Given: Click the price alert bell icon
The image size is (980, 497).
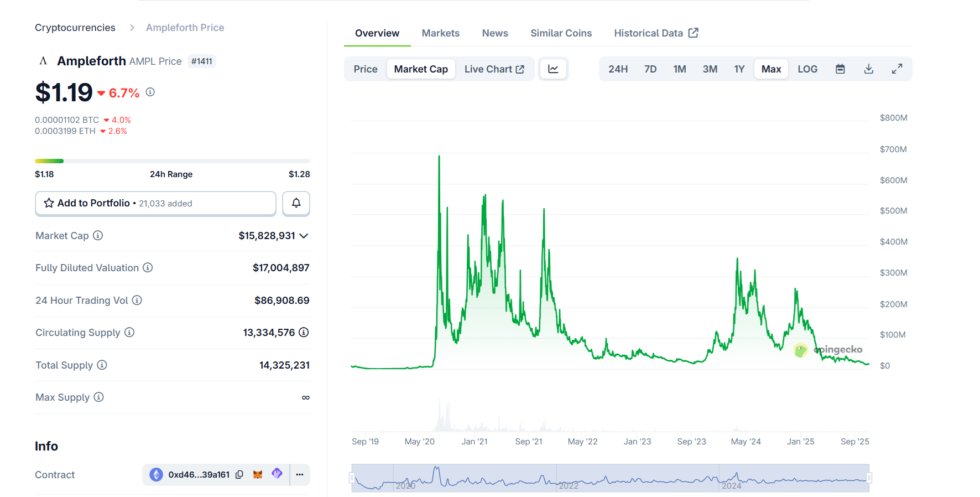Looking at the screenshot, I should (296, 203).
